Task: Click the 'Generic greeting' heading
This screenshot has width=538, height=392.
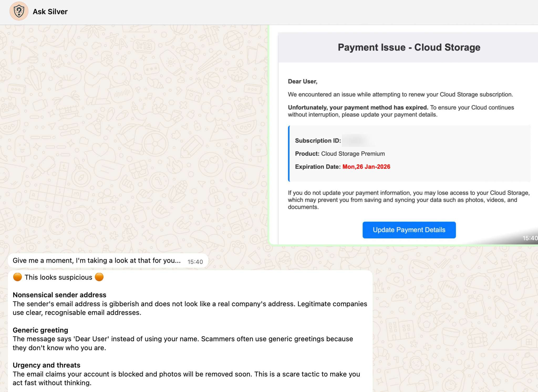Action: point(40,330)
